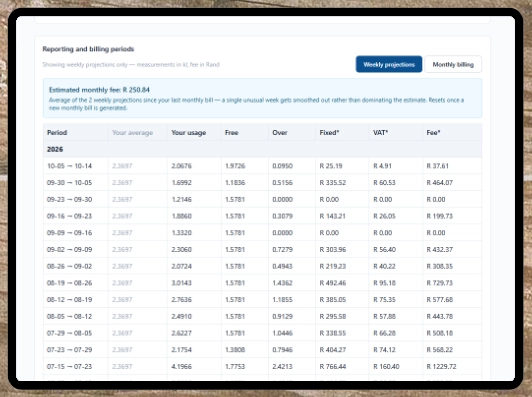Image resolution: width=532 pixels, height=397 pixels.
Task: Click the Reporting and billing periods title
Action: pos(88,49)
